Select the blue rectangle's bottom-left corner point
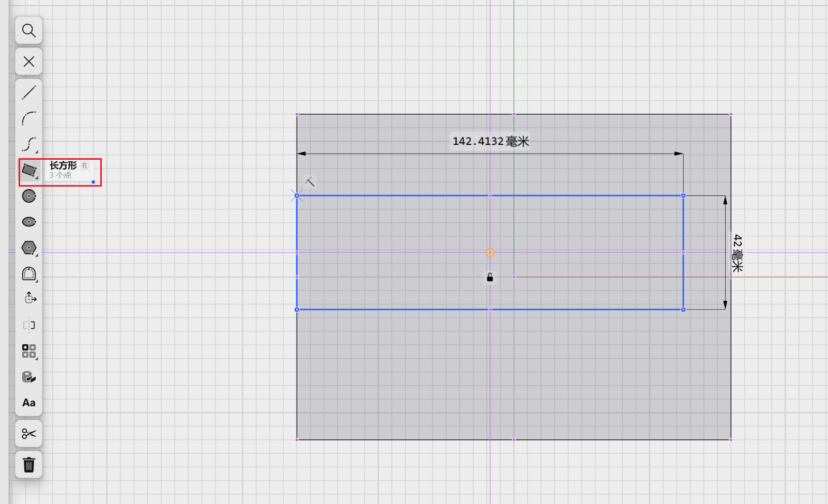The width and height of the screenshot is (828, 504). click(x=297, y=310)
